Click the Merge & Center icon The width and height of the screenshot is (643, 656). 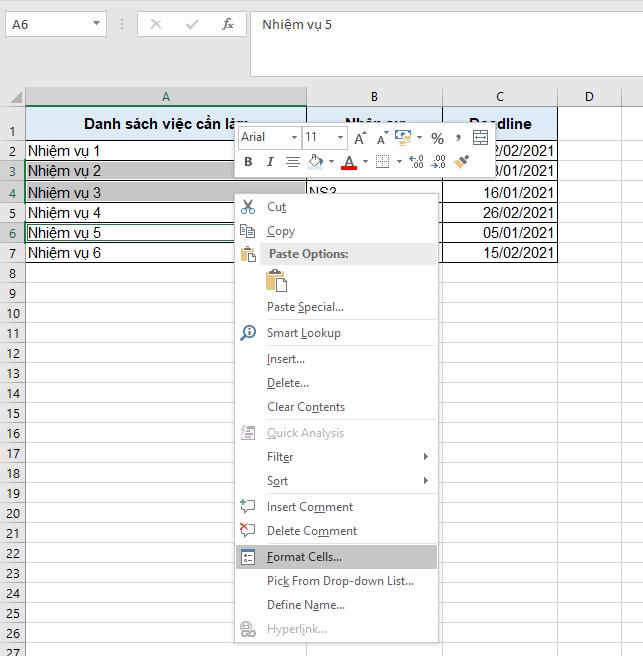(x=480, y=138)
